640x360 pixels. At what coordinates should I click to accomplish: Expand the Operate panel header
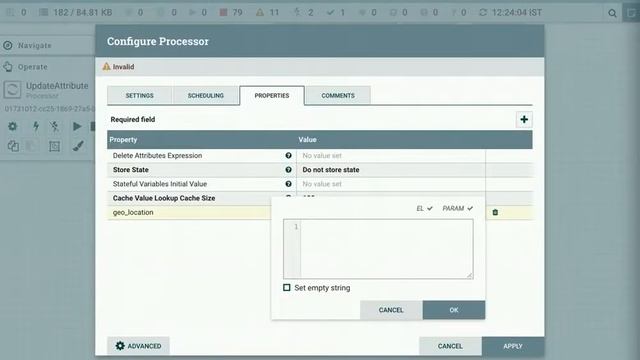point(33,67)
